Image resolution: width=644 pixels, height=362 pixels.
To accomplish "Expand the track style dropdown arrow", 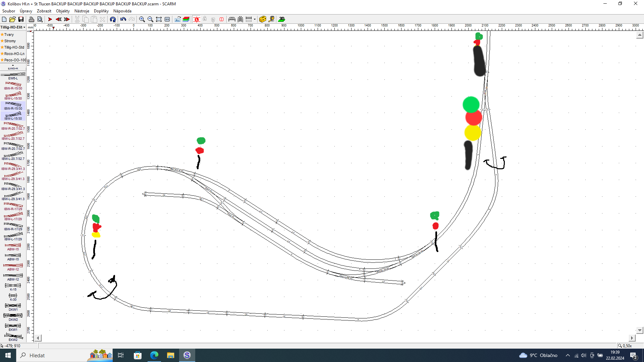I will click(255, 19).
